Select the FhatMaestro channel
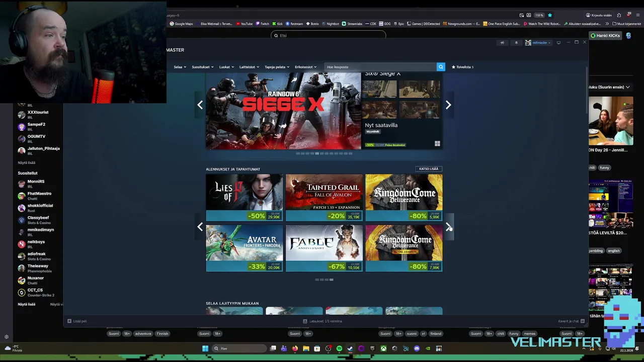644x362 pixels. pyautogui.click(x=38, y=196)
